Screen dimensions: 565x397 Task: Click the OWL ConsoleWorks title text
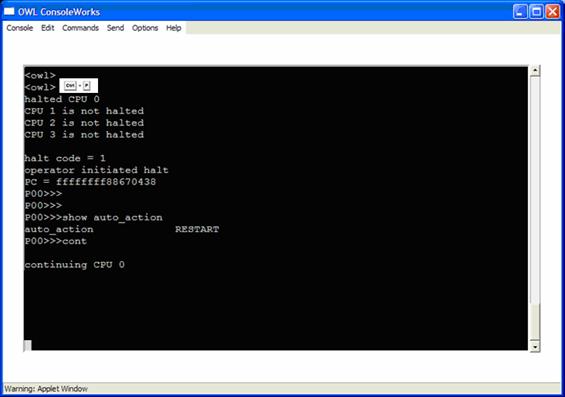[x=59, y=12]
